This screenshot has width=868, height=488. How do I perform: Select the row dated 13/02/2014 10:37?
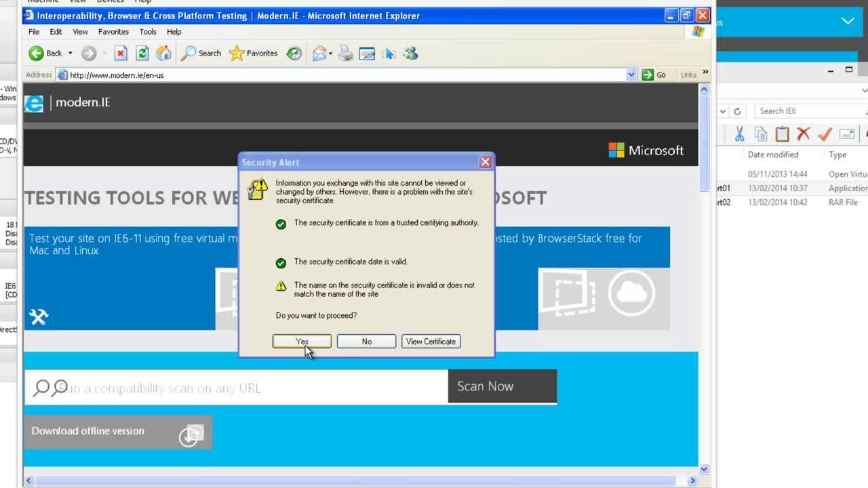point(792,188)
